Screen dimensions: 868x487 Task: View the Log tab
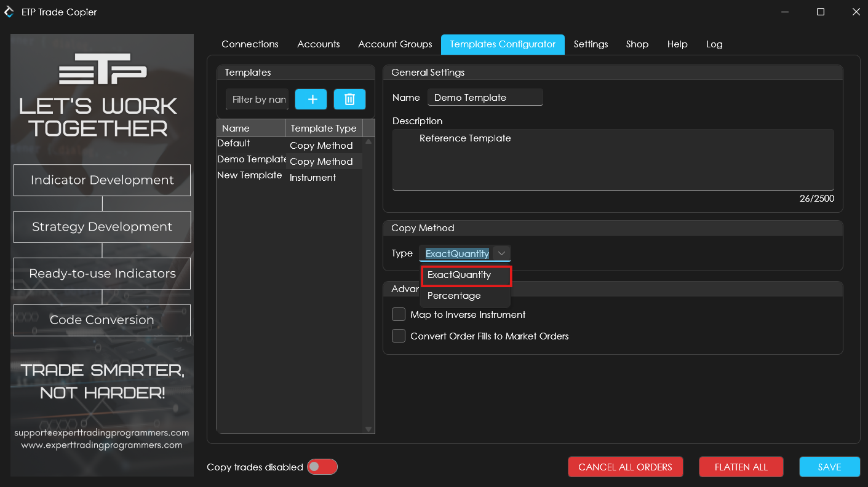pyautogui.click(x=714, y=44)
